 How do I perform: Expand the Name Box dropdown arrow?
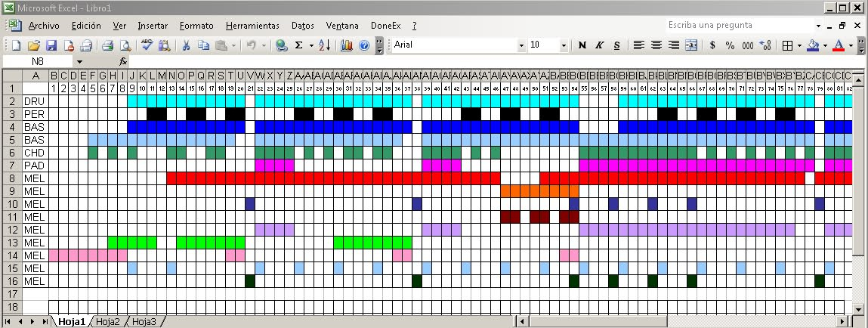pos(80,61)
